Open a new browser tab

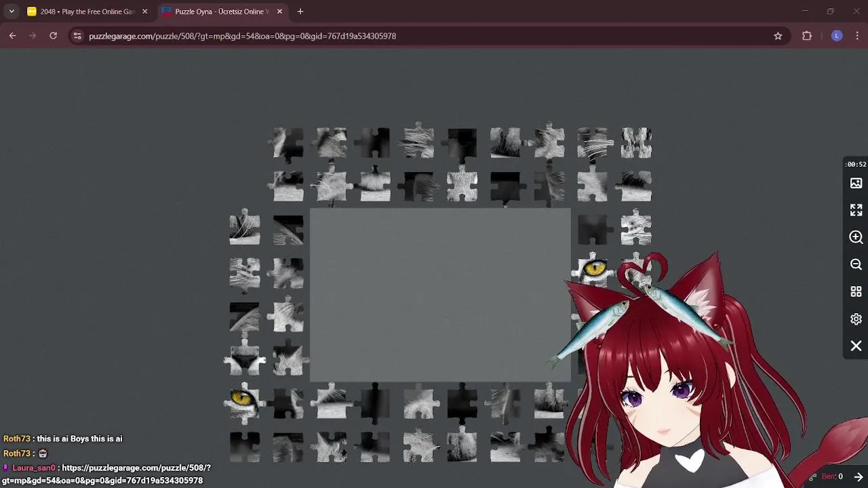click(300, 12)
